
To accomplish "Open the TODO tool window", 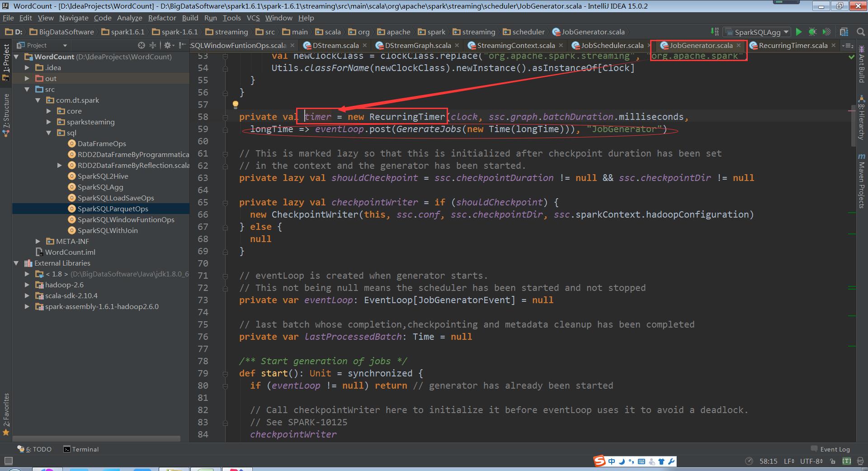I will tap(34, 449).
